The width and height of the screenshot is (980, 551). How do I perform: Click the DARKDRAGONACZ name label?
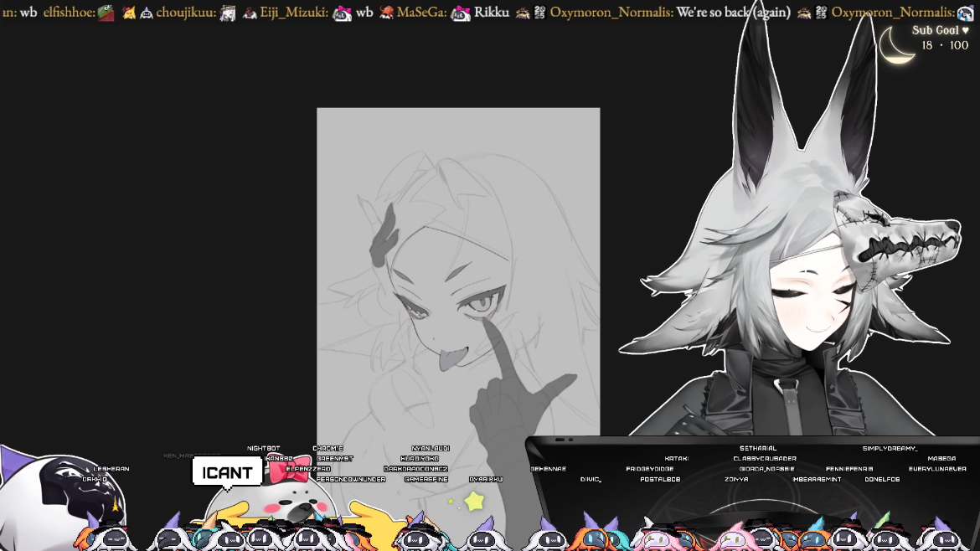coord(415,469)
